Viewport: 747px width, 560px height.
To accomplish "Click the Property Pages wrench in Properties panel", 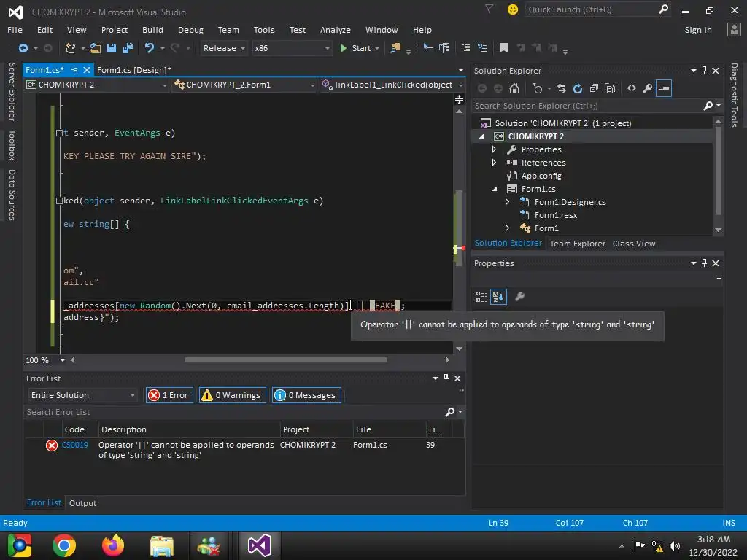I will 519,297.
